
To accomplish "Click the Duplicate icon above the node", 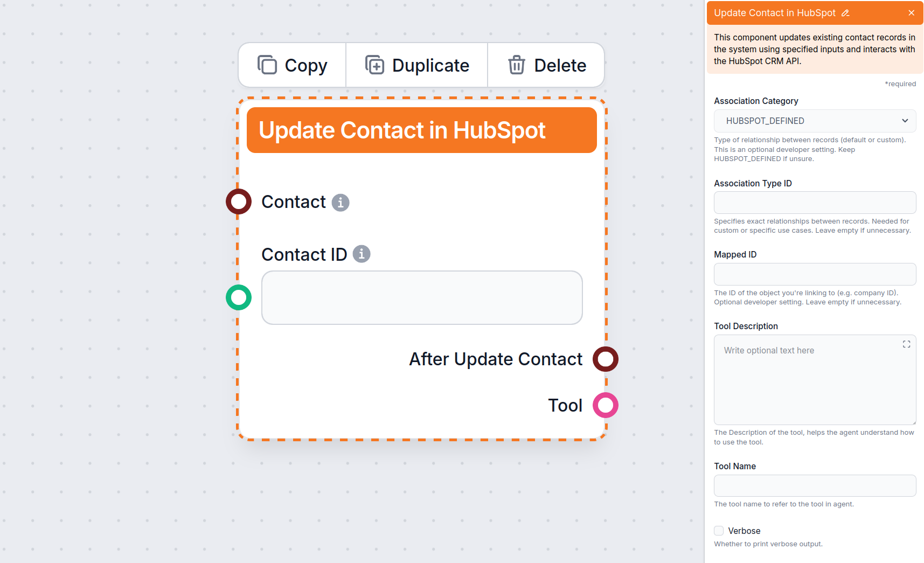I will click(375, 65).
